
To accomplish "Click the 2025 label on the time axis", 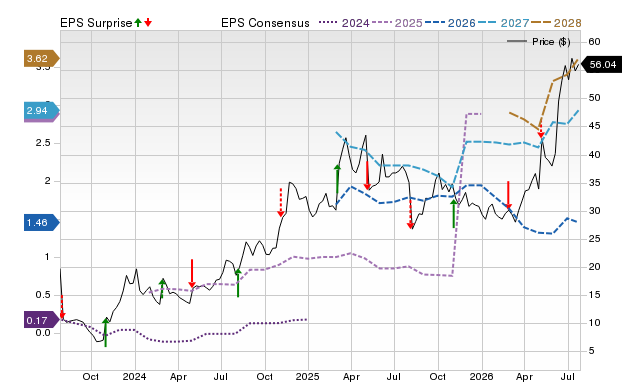I will [x=307, y=376].
